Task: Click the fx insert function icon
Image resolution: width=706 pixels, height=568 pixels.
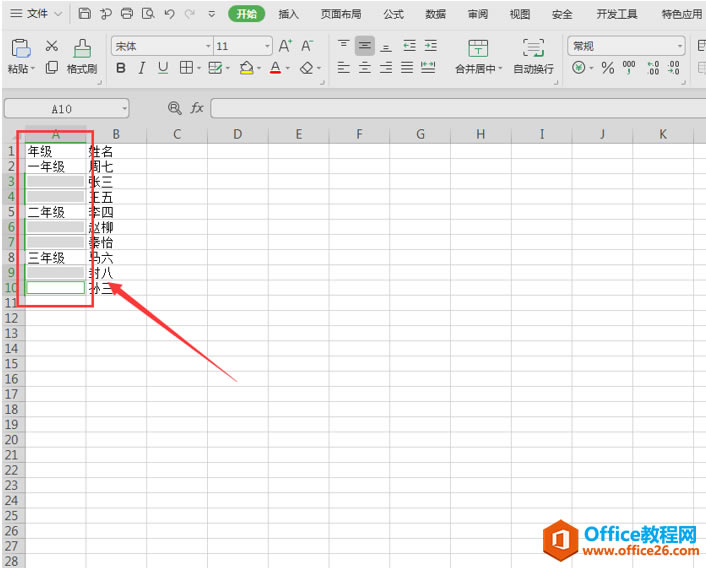Action: click(197, 108)
